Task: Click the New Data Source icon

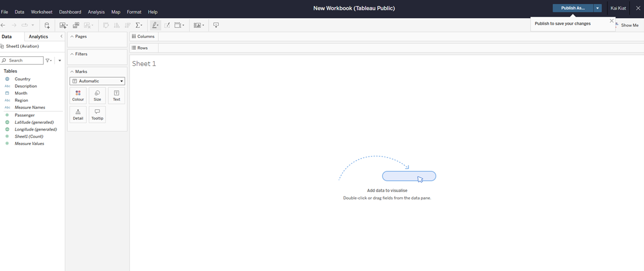Action: click(47, 25)
